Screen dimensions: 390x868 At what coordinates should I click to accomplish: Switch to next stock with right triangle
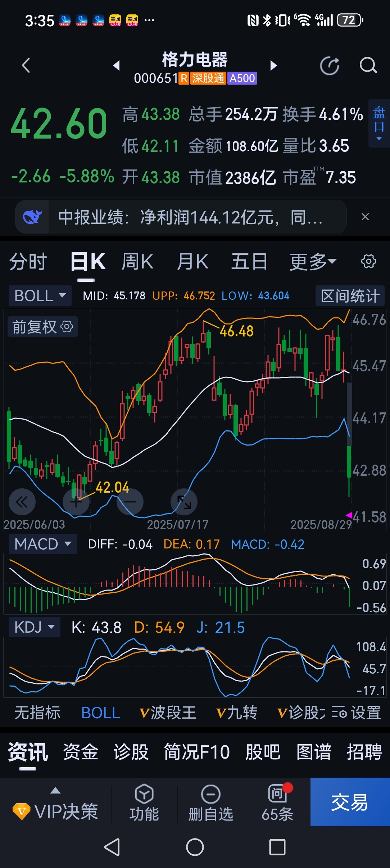tap(274, 65)
